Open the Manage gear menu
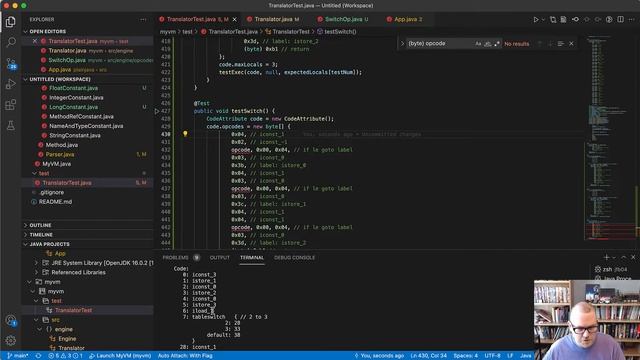 pyautogui.click(x=11, y=340)
